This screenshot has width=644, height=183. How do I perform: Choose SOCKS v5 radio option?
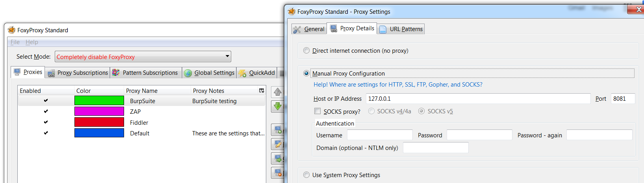pos(421,111)
